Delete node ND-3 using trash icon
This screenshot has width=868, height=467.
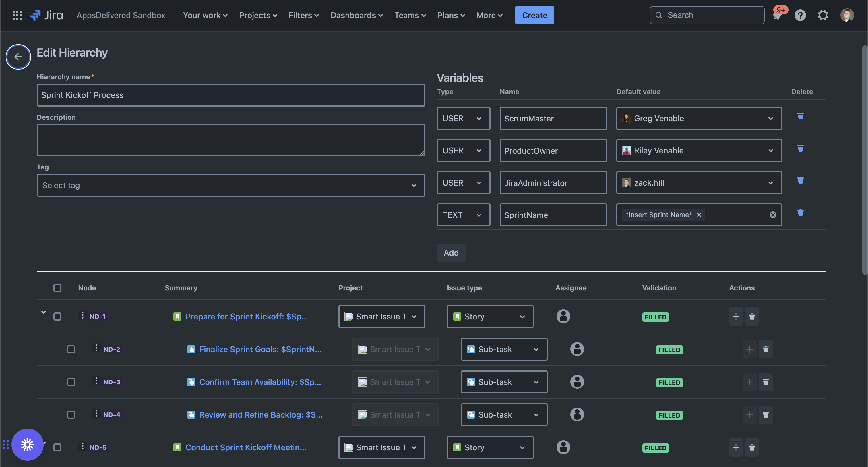765,382
